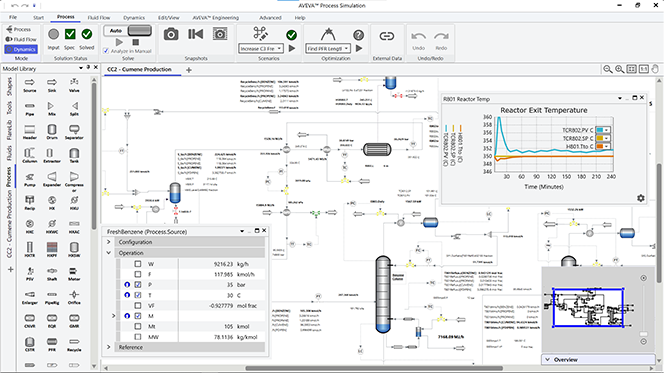Viewport: 664px width, 373px height.
Task: Select the Column model icon
Action: coord(30,155)
